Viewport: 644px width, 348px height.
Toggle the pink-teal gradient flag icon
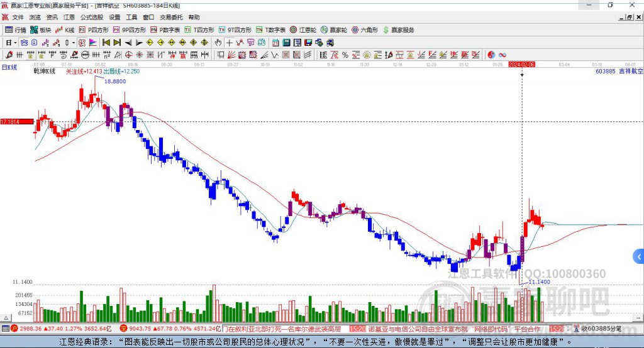pyautogui.click(x=93, y=43)
